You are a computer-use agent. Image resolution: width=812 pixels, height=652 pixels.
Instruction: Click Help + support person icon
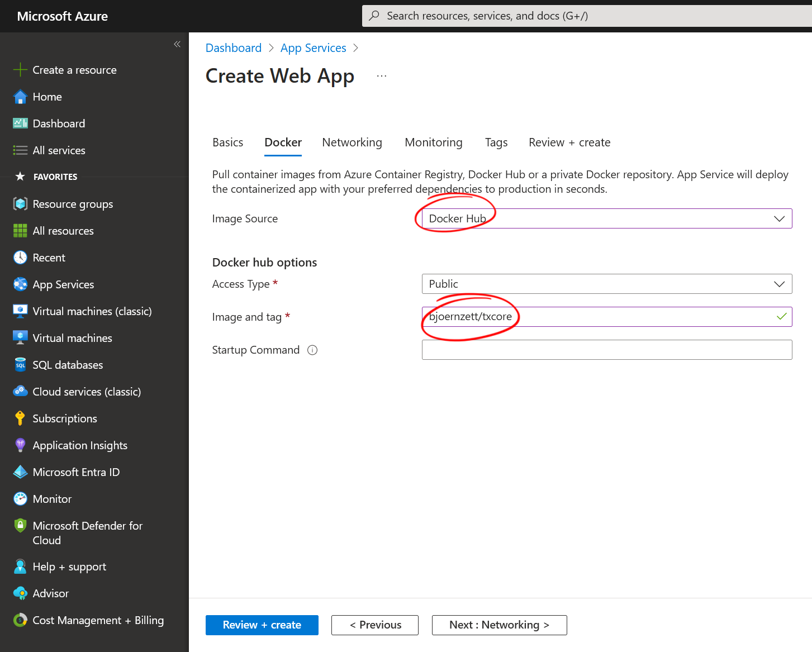[20, 567]
